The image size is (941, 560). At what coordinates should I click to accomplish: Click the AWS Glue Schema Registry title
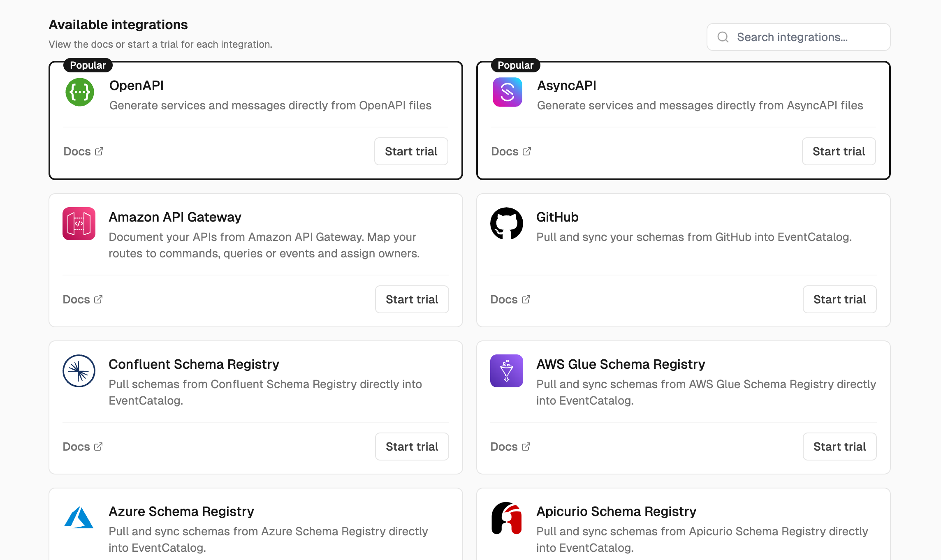(x=621, y=364)
